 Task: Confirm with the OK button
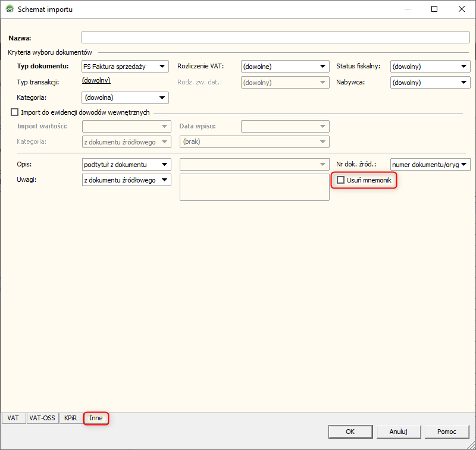[x=350, y=432]
